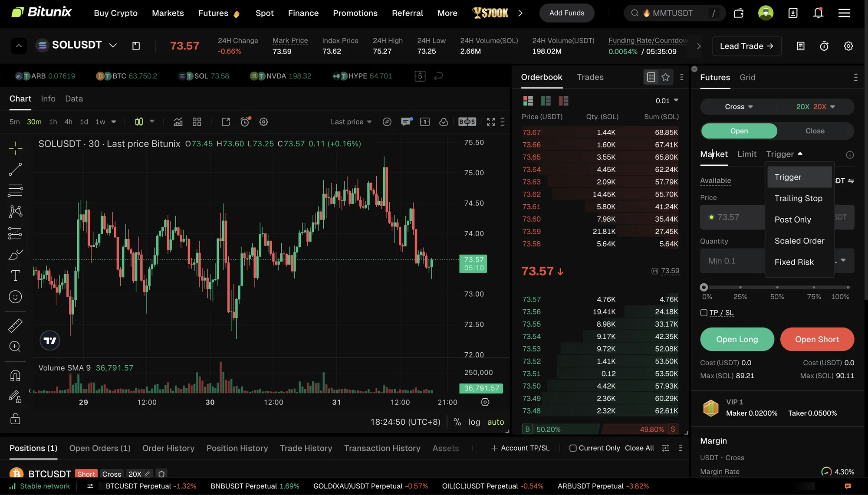Choose Trailing Stop from order type menu
The width and height of the screenshot is (868, 495).
coord(798,198)
